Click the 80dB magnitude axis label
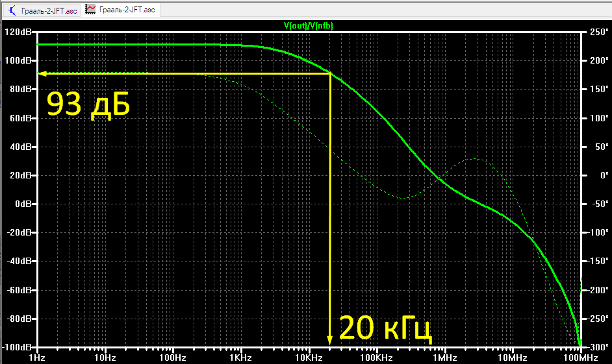612x364 pixels. pyautogui.click(x=20, y=90)
